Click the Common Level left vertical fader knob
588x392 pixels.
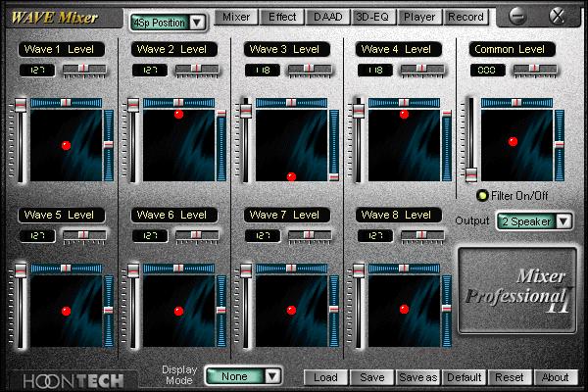click(x=471, y=174)
